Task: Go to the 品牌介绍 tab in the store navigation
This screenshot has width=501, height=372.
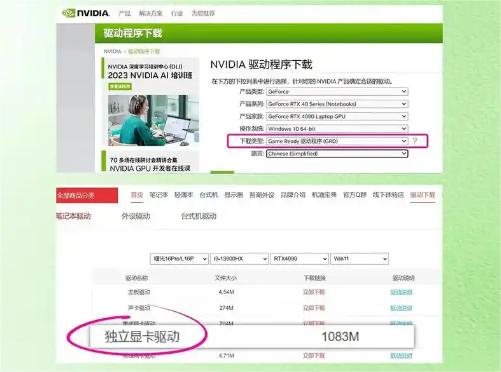Action: tap(293, 195)
